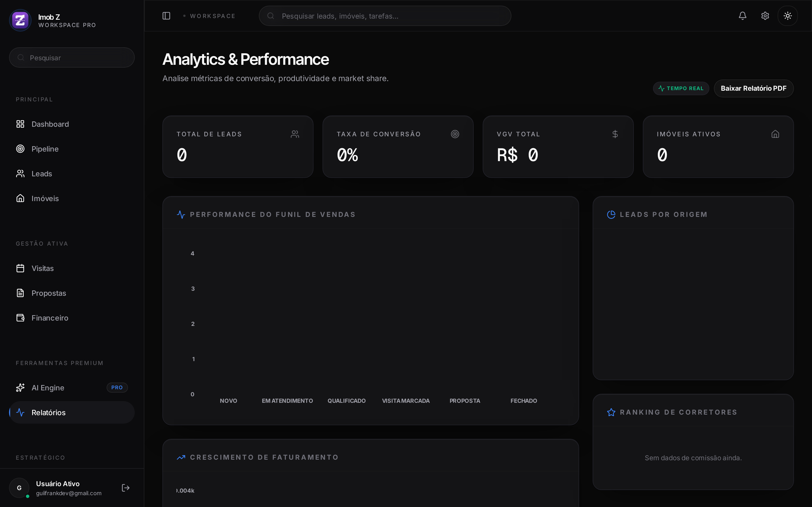812x507 pixels.
Task: Log out using the exit icon
Action: point(125,488)
